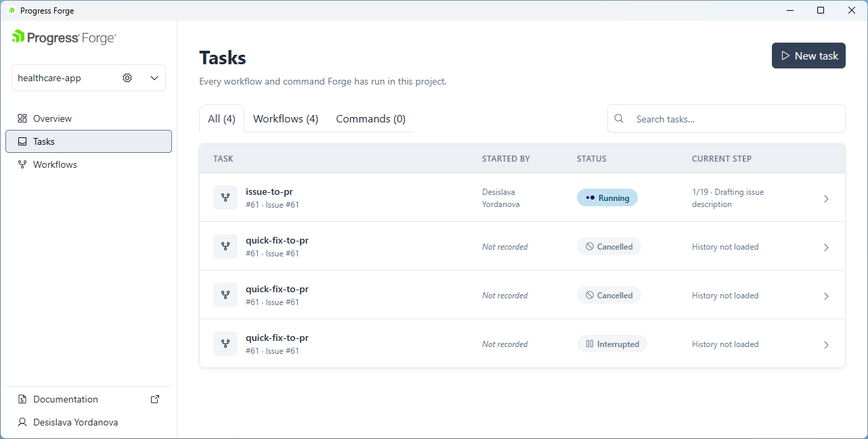
Task: Expand the Interrupted task's chevron
Action: click(826, 345)
